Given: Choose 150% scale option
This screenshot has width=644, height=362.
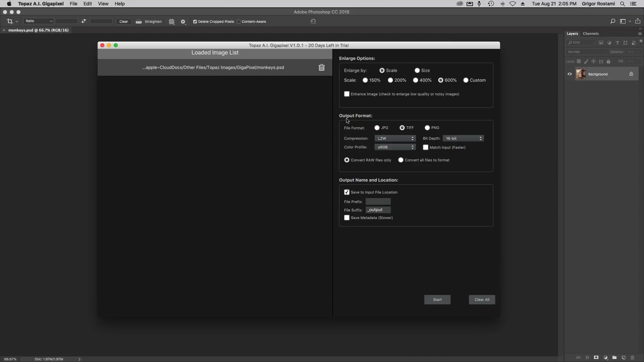Looking at the screenshot, I should point(365,80).
